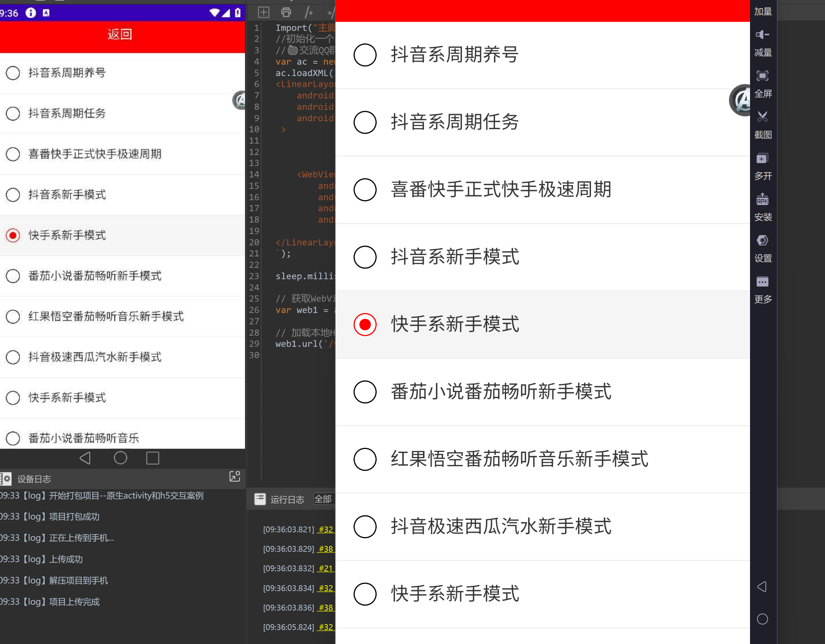Click the expand plus icon in editor toolbar
Viewport: 825px width, 644px height.
(x=263, y=12)
